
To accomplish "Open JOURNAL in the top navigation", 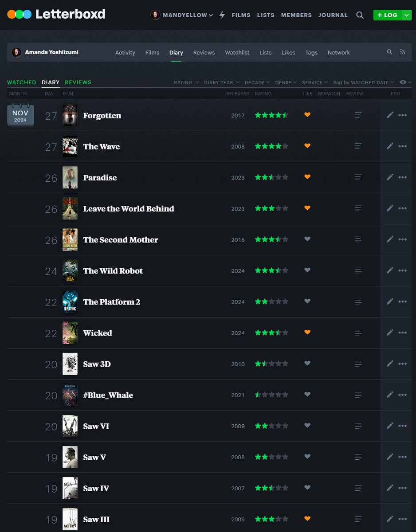I will 333,15.
